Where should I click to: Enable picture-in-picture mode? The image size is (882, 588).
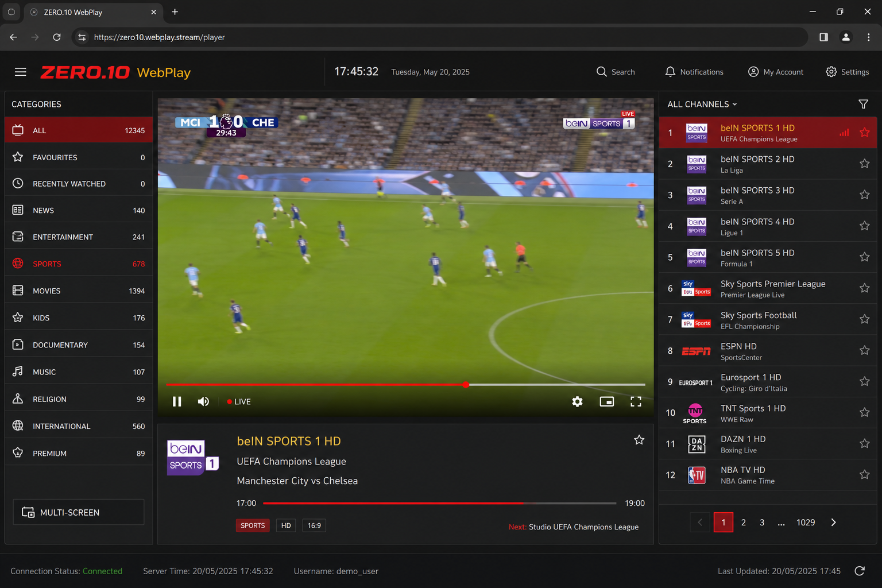[x=607, y=401]
